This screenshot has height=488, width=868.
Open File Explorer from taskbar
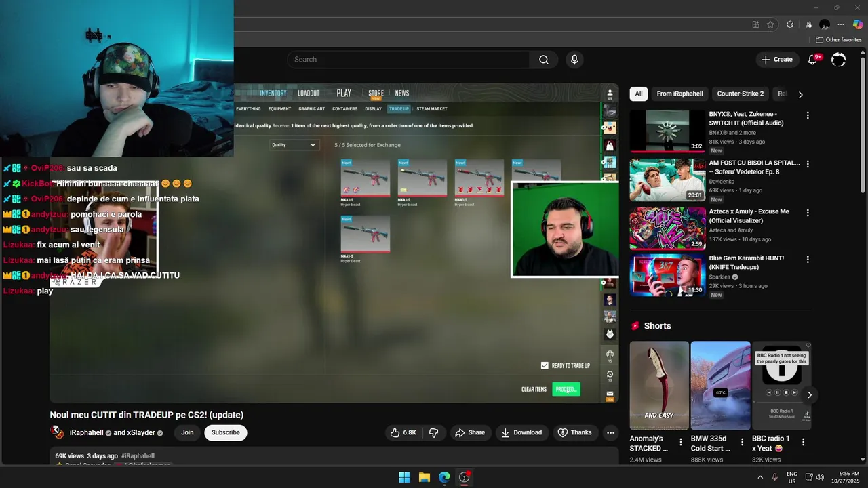[425, 477]
